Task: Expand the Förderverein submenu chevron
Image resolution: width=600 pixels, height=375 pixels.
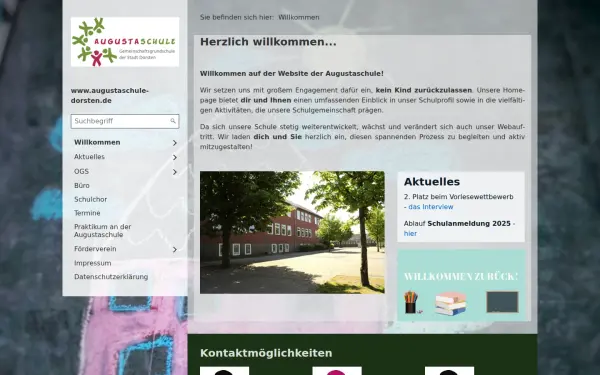Action: (174, 249)
